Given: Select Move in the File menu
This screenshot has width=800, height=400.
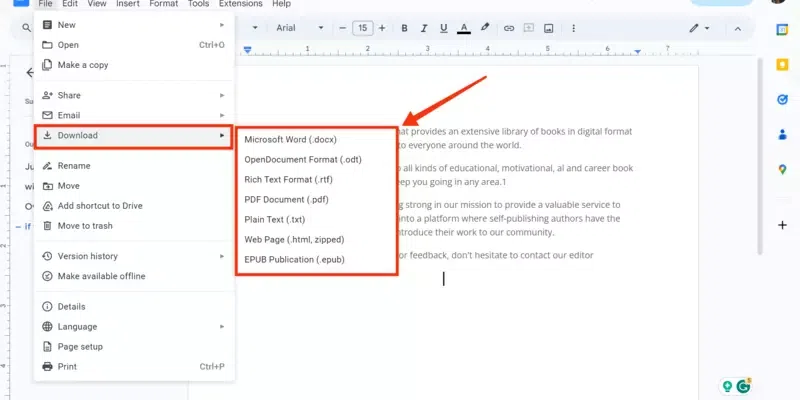Looking at the screenshot, I should [x=134, y=186].
